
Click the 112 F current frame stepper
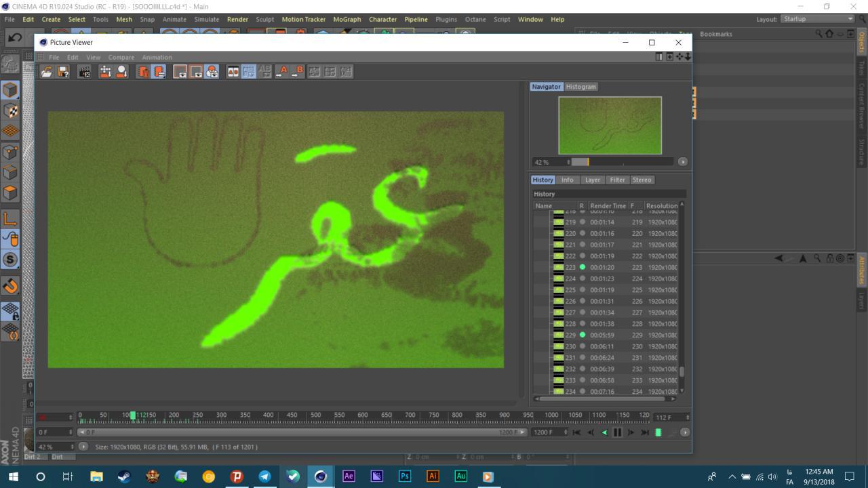(688, 418)
